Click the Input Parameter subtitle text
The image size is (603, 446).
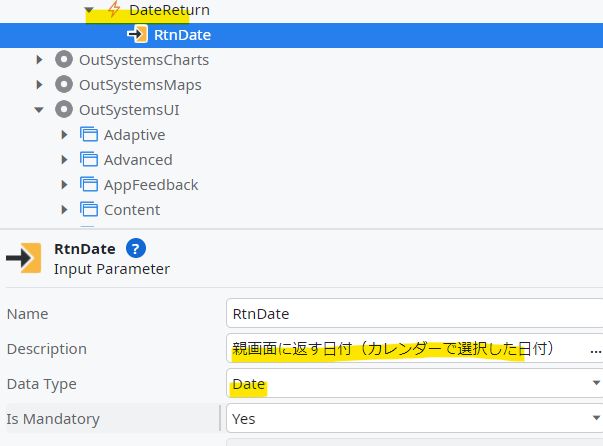coord(112,269)
